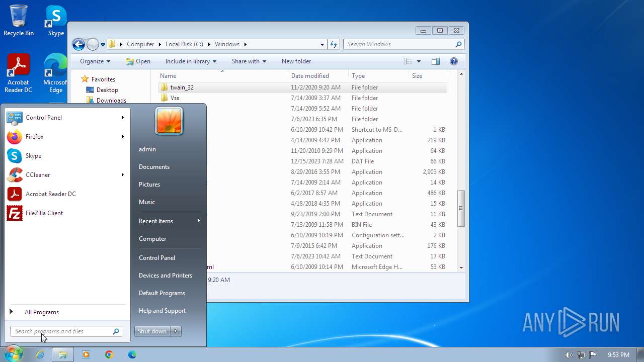The image size is (644, 362).
Task: Sort by Date modified column header
Action: click(x=318, y=76)
